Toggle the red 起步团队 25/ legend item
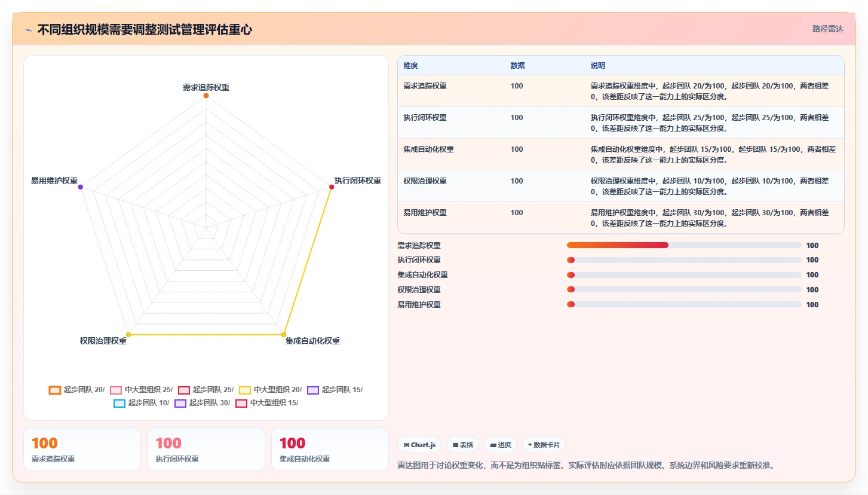868x495 pixels. 206,390
